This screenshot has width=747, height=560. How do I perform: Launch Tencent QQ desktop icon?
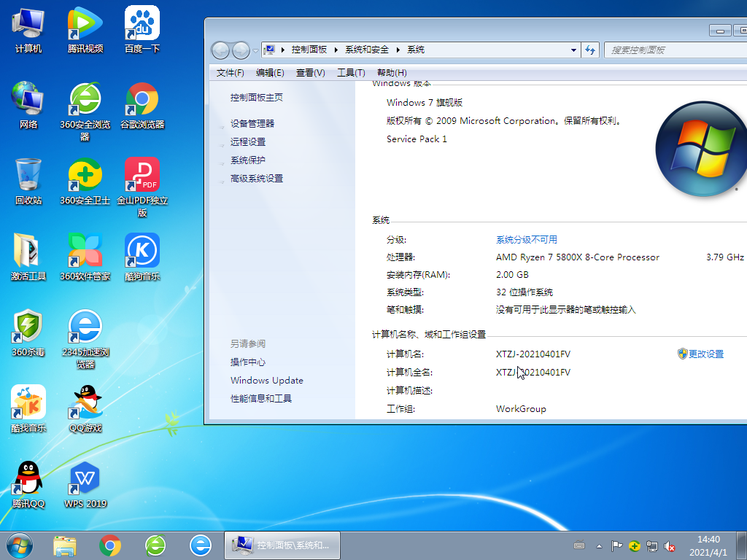(x=28, y=481)
